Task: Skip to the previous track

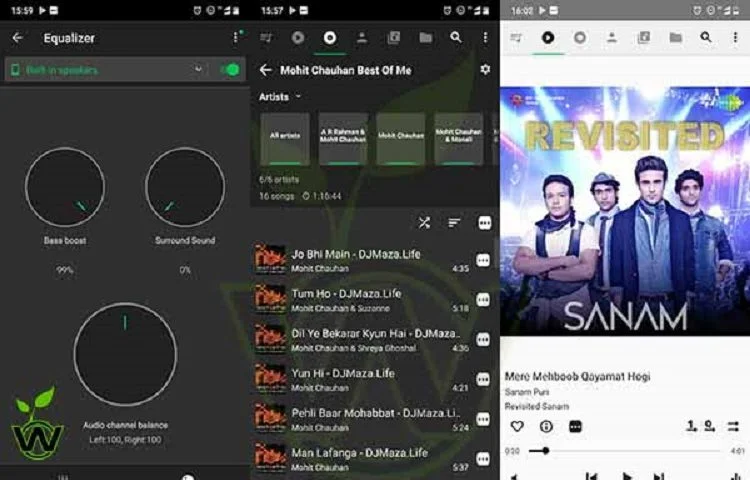Action: 592,476
